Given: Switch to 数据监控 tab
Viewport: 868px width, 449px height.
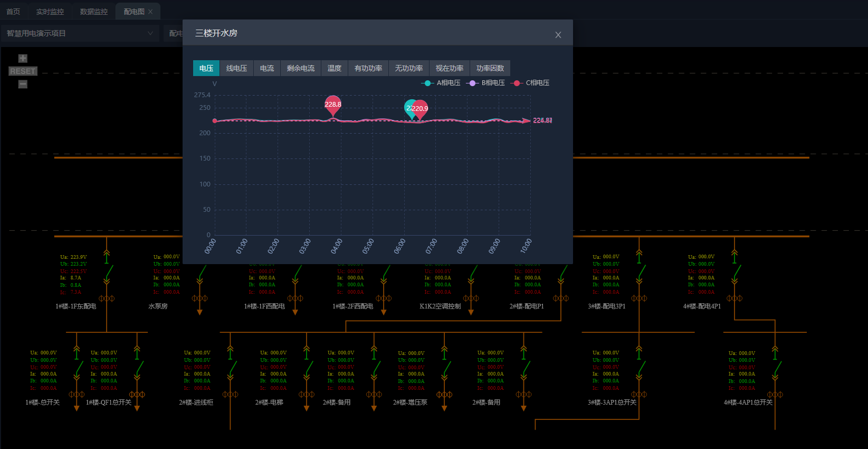Looking at the screenshot, I should (x=94, y=12).
